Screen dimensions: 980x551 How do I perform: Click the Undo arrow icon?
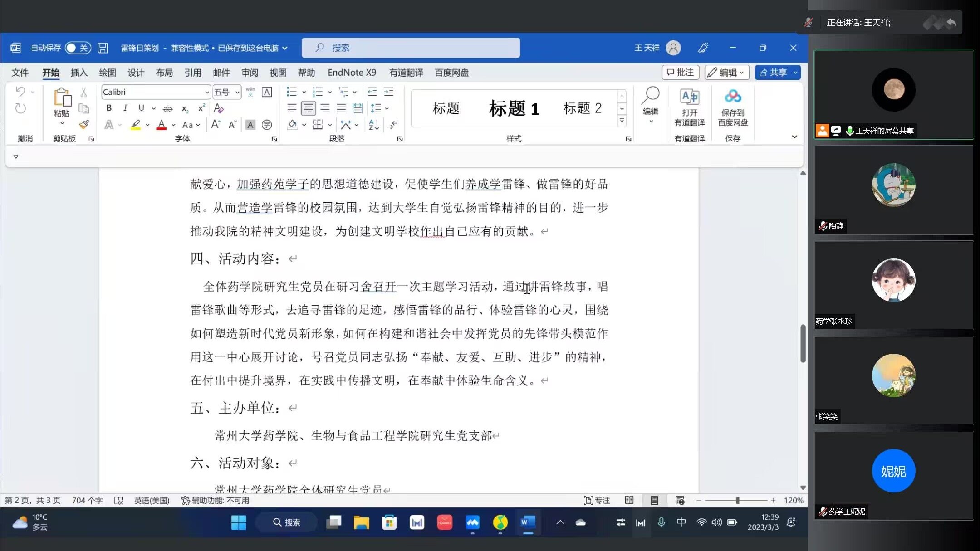coord(20,92)
